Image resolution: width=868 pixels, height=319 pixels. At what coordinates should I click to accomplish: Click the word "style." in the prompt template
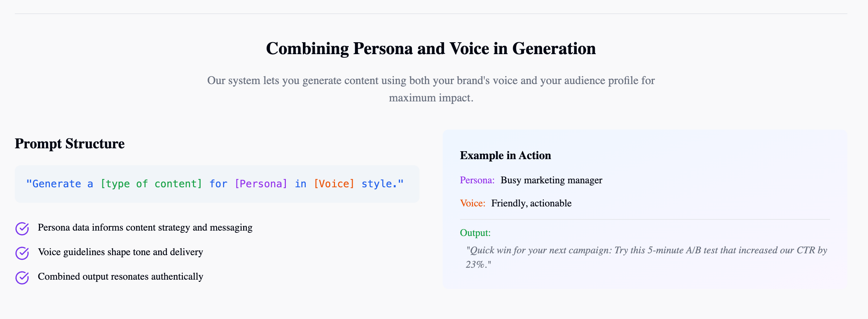coord(379,184)
